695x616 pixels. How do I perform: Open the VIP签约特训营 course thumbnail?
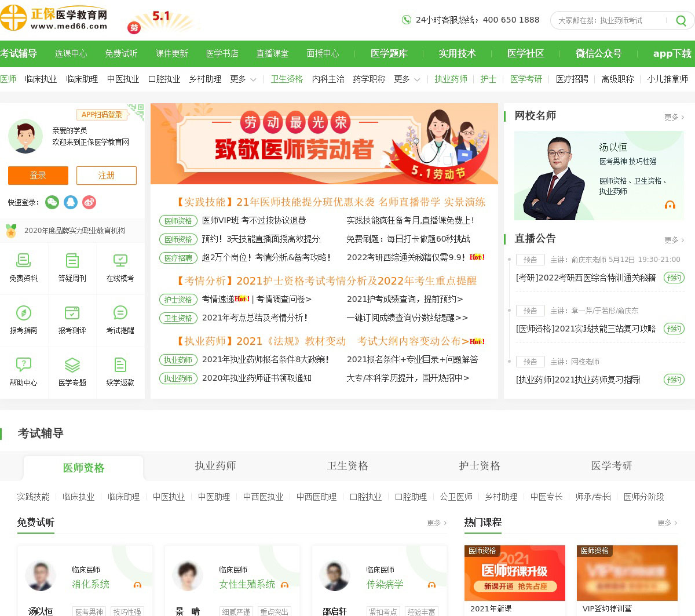point(627,573)
